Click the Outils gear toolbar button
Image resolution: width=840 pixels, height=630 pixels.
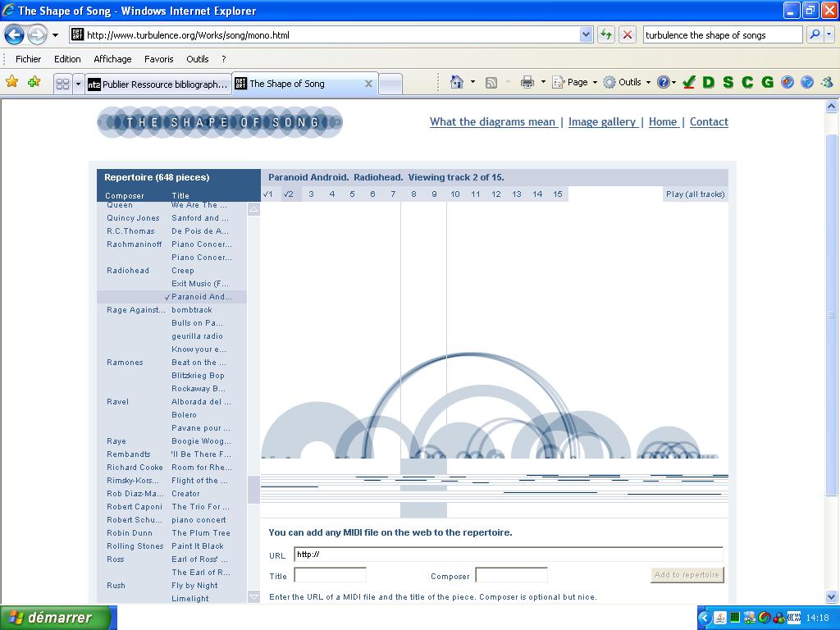tap(622, 82)
